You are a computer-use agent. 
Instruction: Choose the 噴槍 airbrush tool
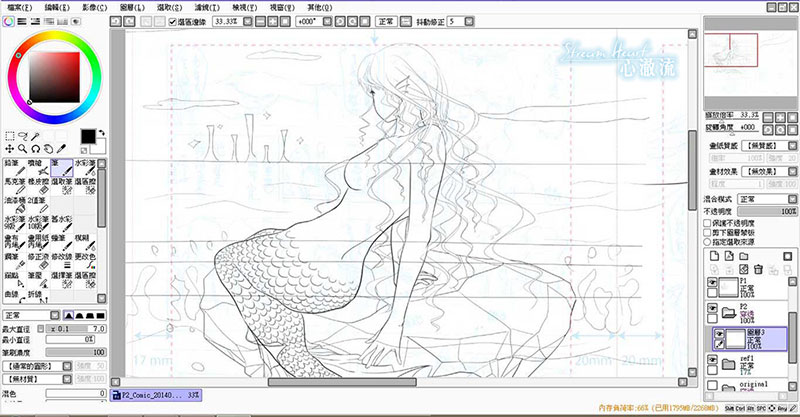[x=38, y=167]
